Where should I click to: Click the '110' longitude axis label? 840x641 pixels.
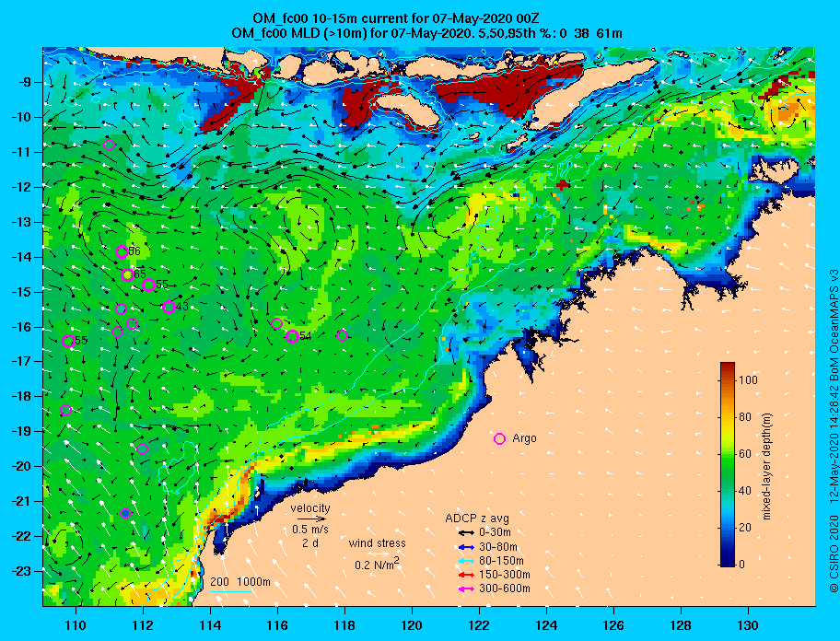(x=76, y=625)
